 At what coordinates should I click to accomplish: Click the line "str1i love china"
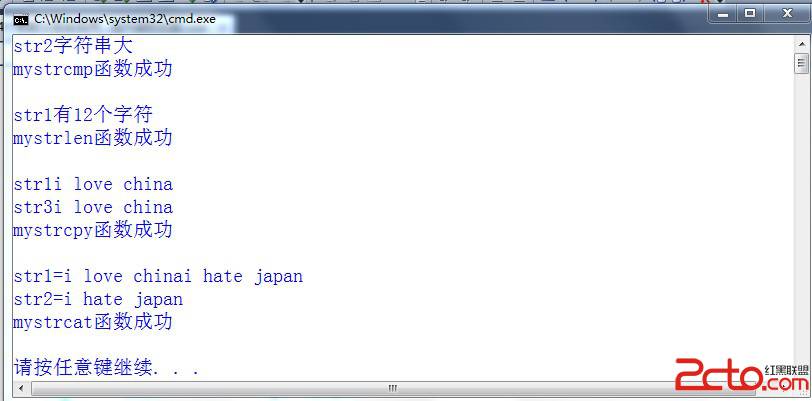coord(93,184)
